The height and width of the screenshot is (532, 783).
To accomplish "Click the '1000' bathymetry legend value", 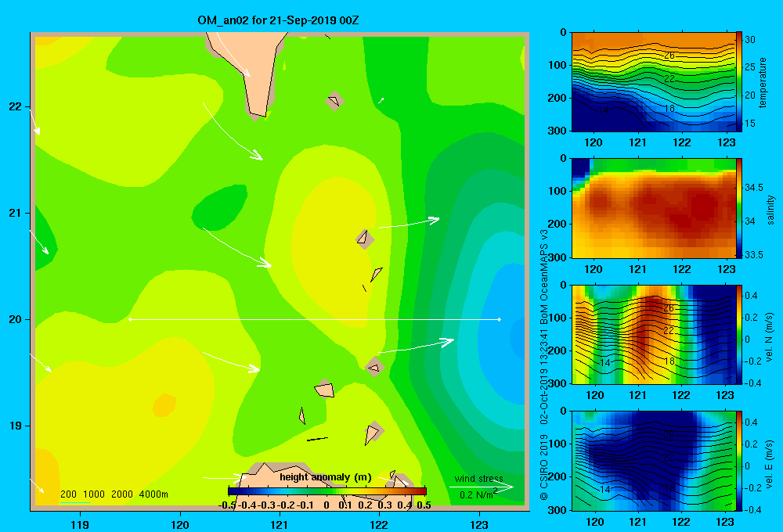I will pyautogui.click(x=94, y=494).
